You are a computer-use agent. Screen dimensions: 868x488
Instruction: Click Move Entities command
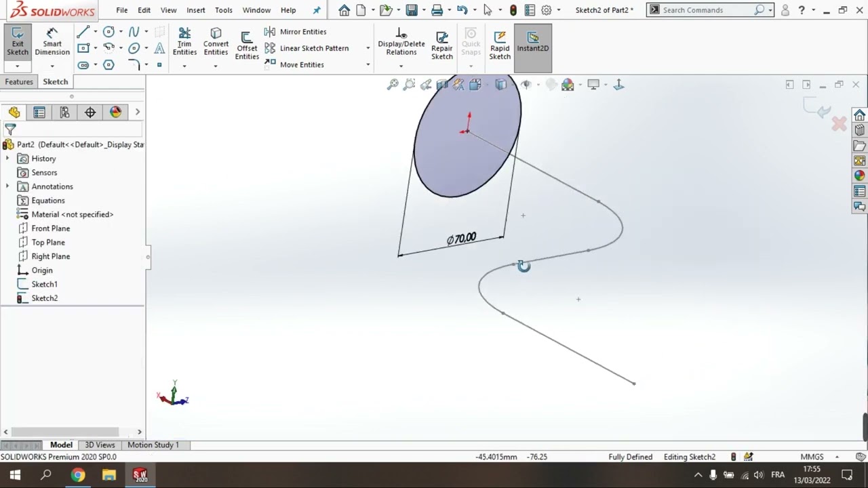(294, 64)
